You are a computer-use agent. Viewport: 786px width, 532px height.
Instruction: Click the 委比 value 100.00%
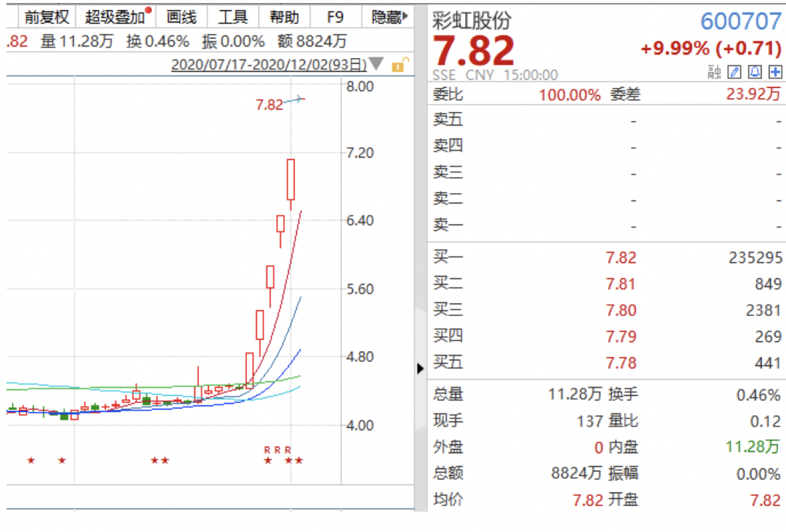click(569, 95)
